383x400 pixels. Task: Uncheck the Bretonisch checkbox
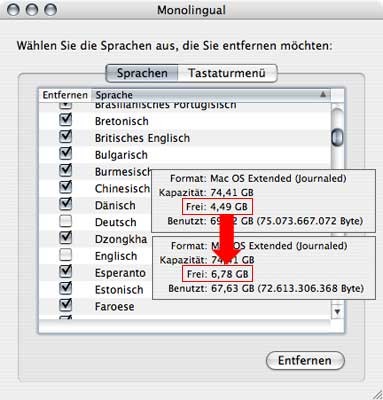pyautogui.click(x=66, y=120)
